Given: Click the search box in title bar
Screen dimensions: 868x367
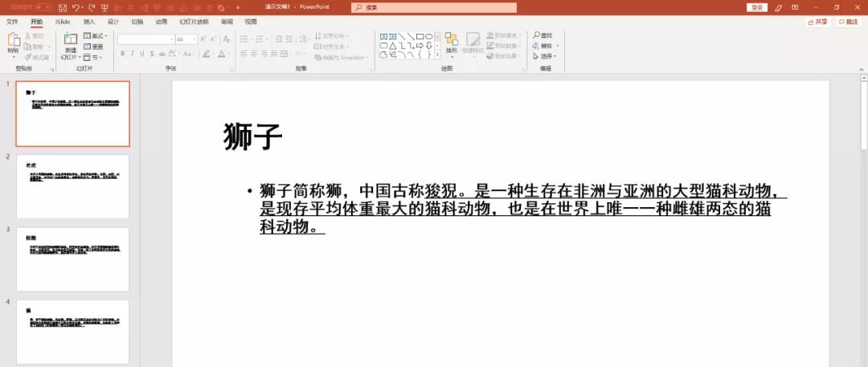Looking at the screenshot, I should (x=433, y=8).
